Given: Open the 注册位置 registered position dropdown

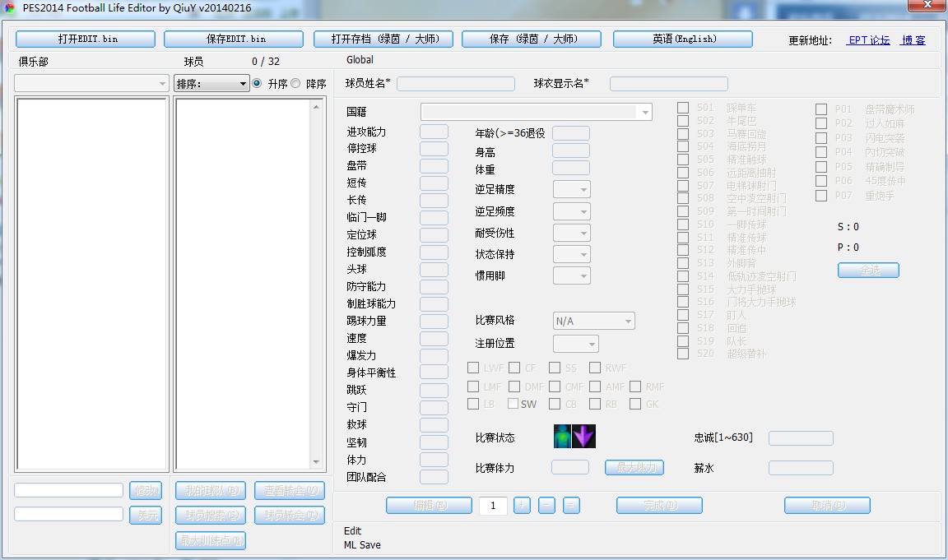Looking at the screenshot, I should coord(576,344).
